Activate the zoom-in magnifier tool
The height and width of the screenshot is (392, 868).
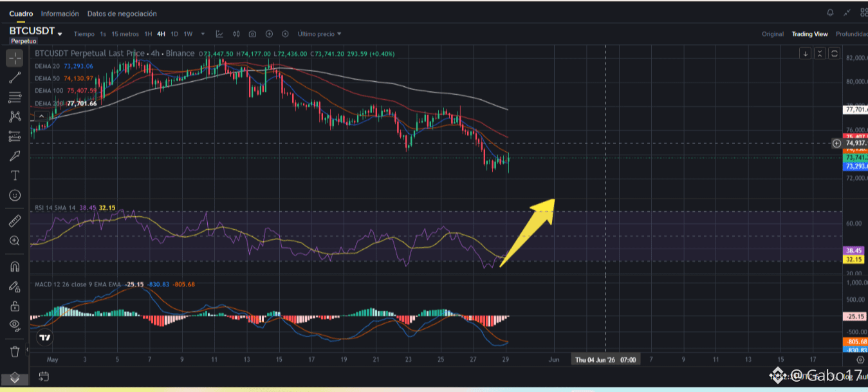click(x=15, y=241)
